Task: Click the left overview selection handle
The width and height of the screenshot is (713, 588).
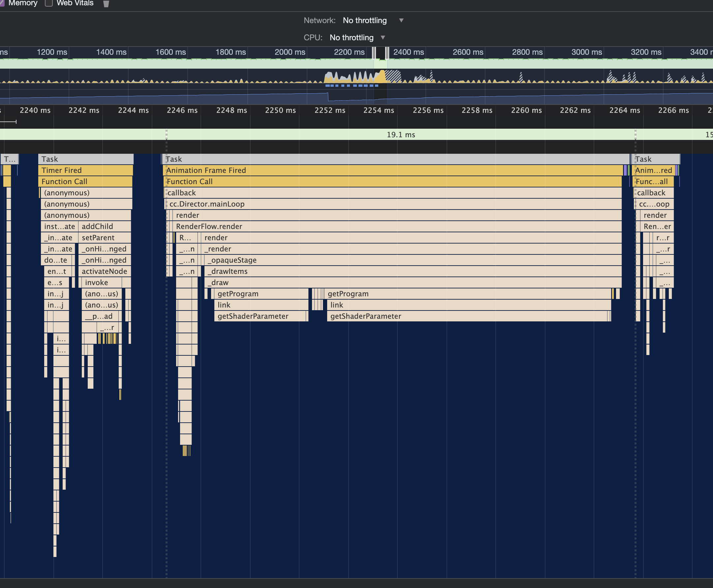Action: click(x=374, y=53)
